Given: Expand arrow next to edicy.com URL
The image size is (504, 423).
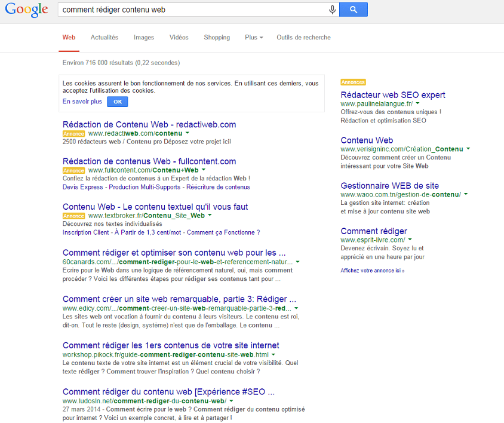Looking at the screenshot, I should point(296,308).
